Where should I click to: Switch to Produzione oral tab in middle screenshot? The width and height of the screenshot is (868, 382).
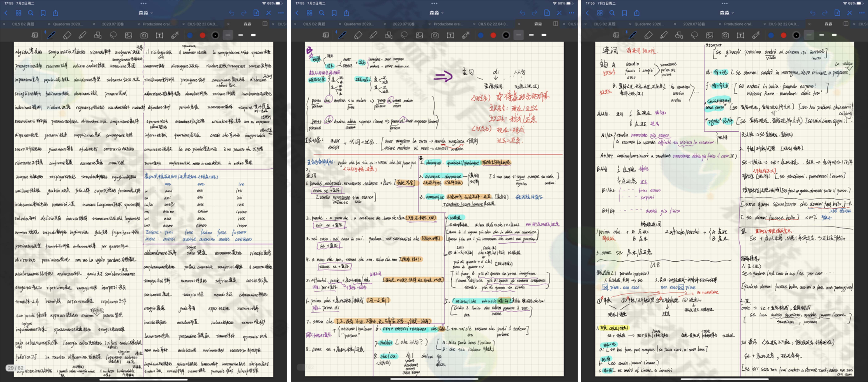click(x=448, y=24)
